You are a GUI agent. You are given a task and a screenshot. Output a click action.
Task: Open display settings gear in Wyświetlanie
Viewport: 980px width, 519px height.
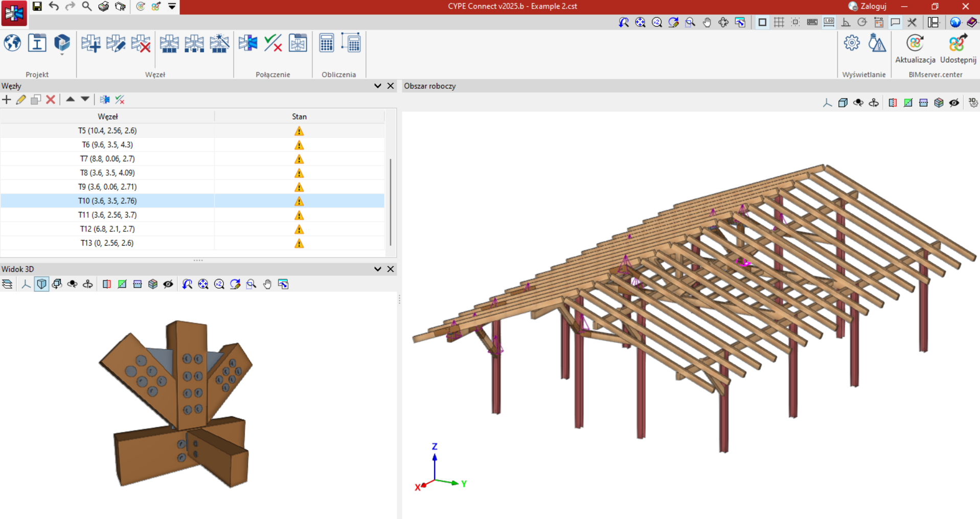[x=852, y=43]
